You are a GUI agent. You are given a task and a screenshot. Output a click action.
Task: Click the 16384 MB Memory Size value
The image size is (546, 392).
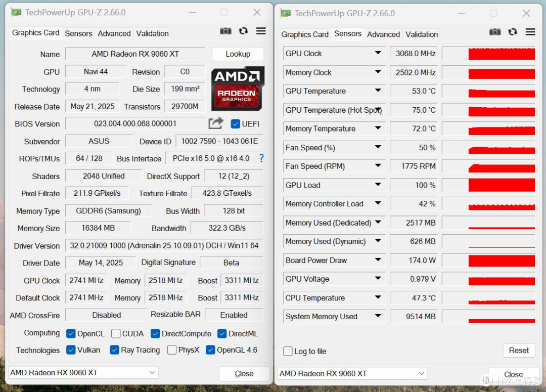click(x=98, y=228)
